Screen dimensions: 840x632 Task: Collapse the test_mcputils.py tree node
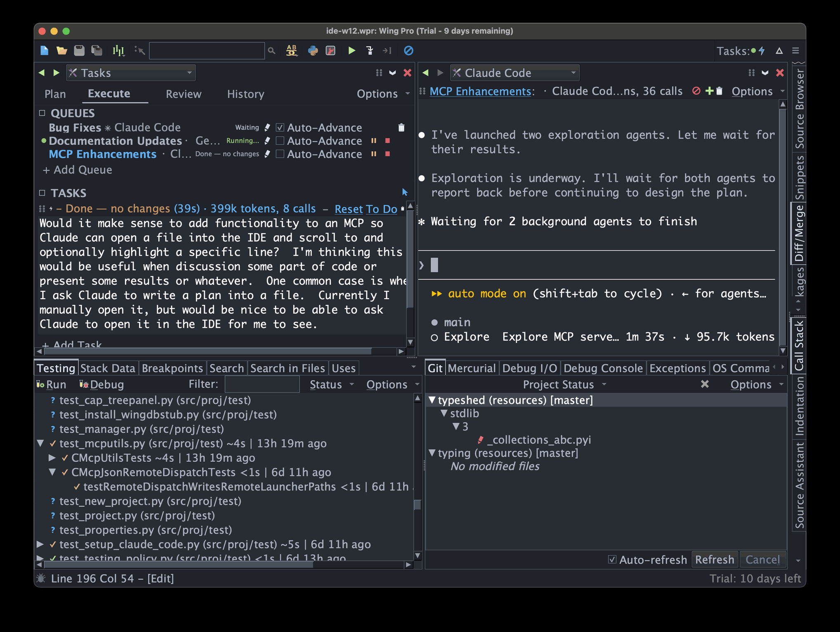(x=40, y=443)
